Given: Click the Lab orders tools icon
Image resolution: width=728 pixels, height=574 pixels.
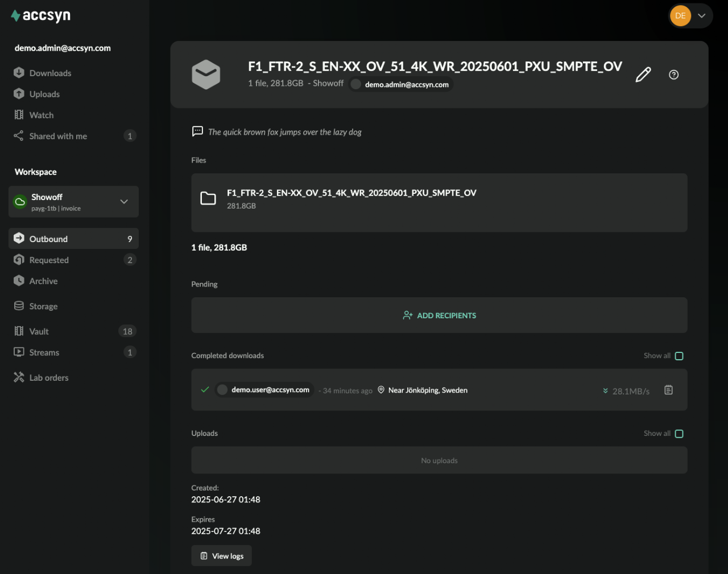Looking at the screenshot, I should tap(19, 377).
